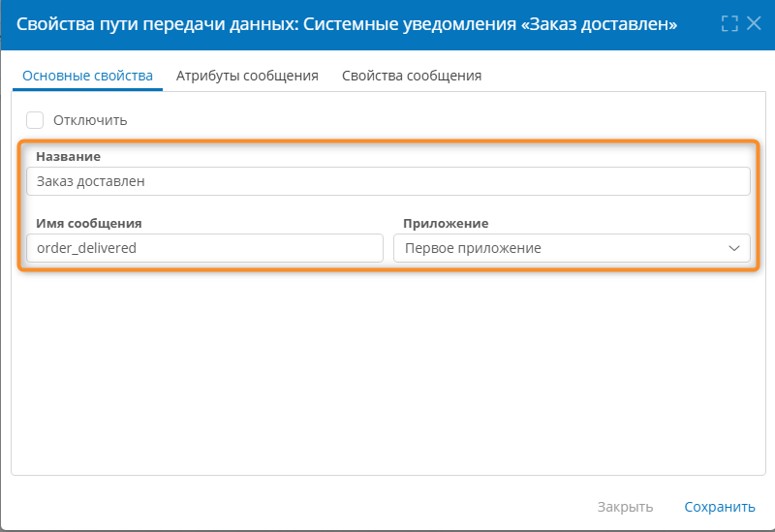Click the Приложение field label

446,223
